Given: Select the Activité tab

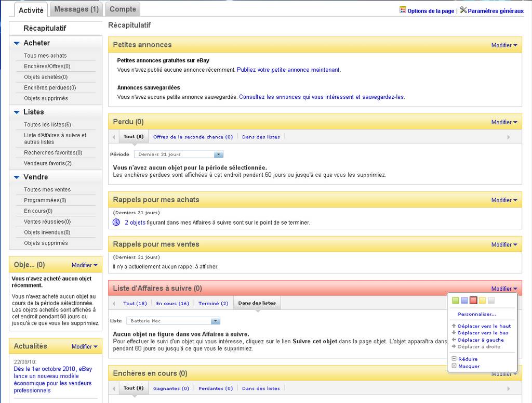Looking at the screenshot, I should (x=31, y=10).
